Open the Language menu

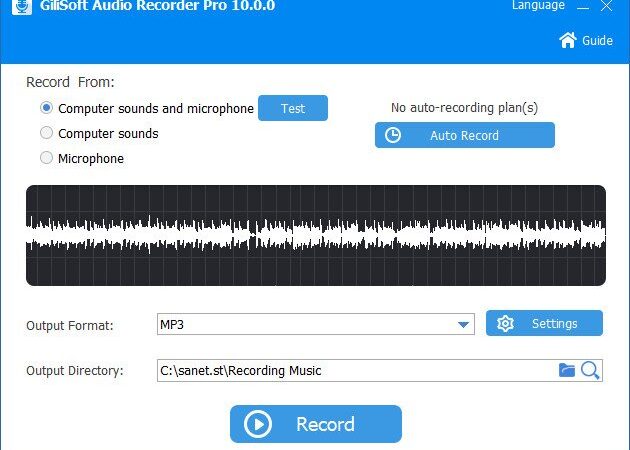pos(538,6)
